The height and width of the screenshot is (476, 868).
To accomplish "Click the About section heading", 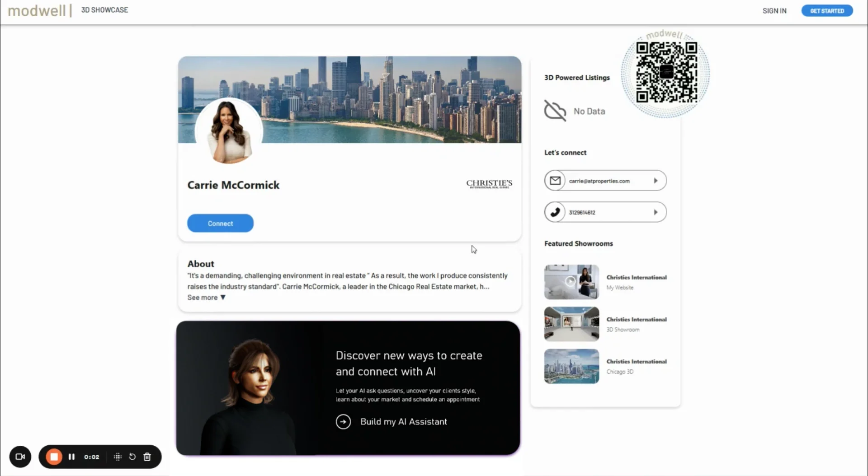I will click(201, 264).
